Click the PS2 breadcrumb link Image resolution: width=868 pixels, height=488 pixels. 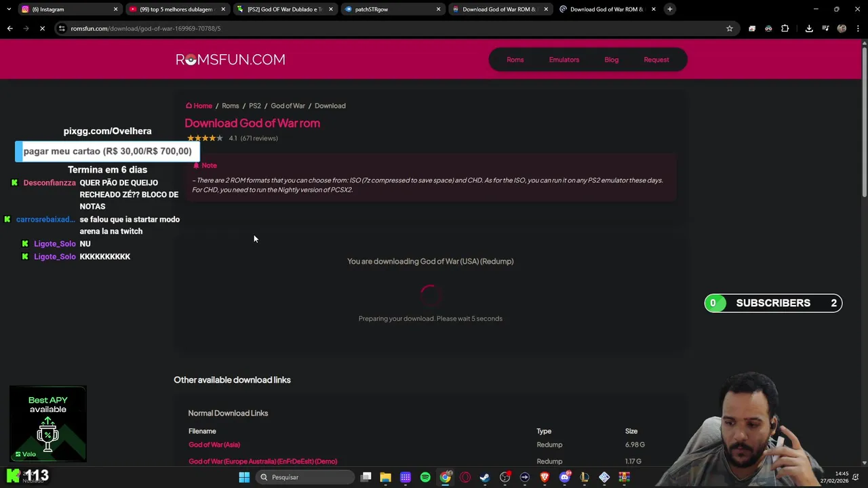255,106
